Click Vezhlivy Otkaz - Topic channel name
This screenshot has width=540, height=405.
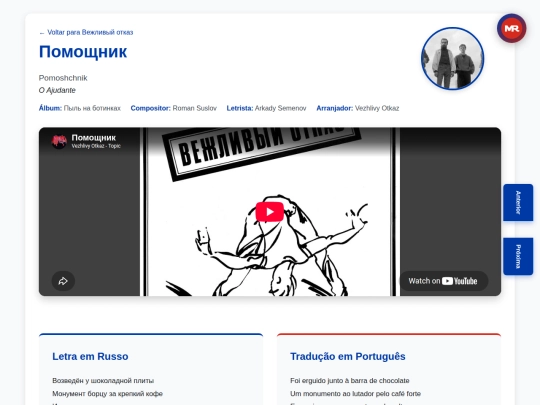coord(96,146)
